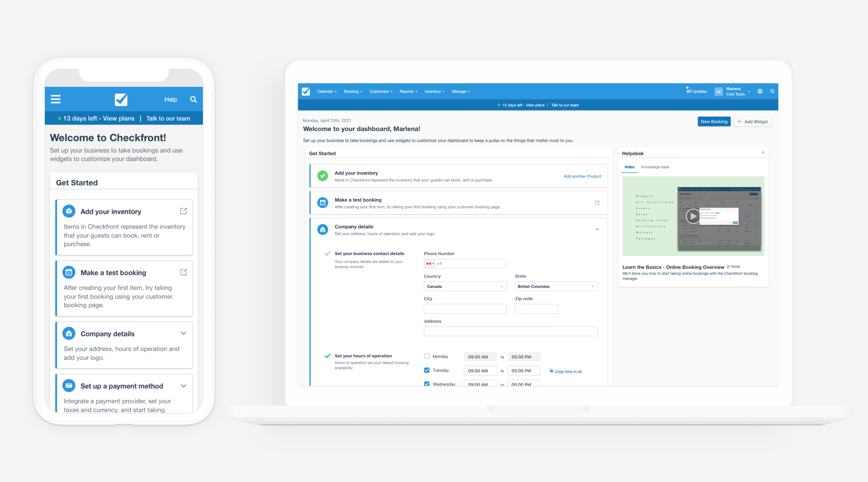This screenshot has width=868, height=482.
Task: Click Monday end time 05:00 PM field
Action: pyautogui.click(x=524, y=357)
